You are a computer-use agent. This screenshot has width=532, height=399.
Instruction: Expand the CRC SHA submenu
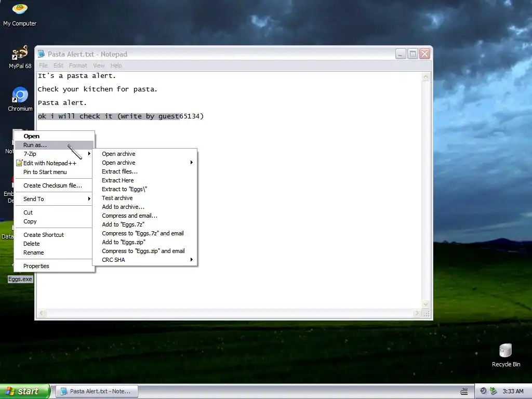click(145, 260)
